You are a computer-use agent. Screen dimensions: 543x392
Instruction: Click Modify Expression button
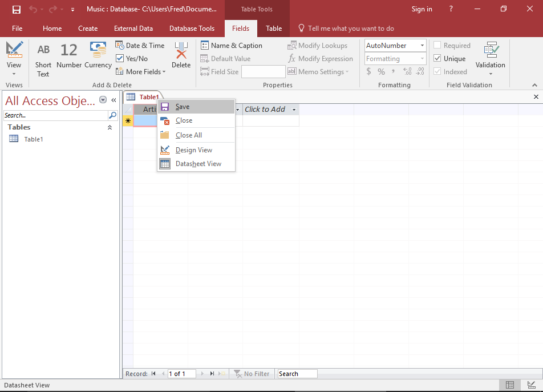click(321, 59)
